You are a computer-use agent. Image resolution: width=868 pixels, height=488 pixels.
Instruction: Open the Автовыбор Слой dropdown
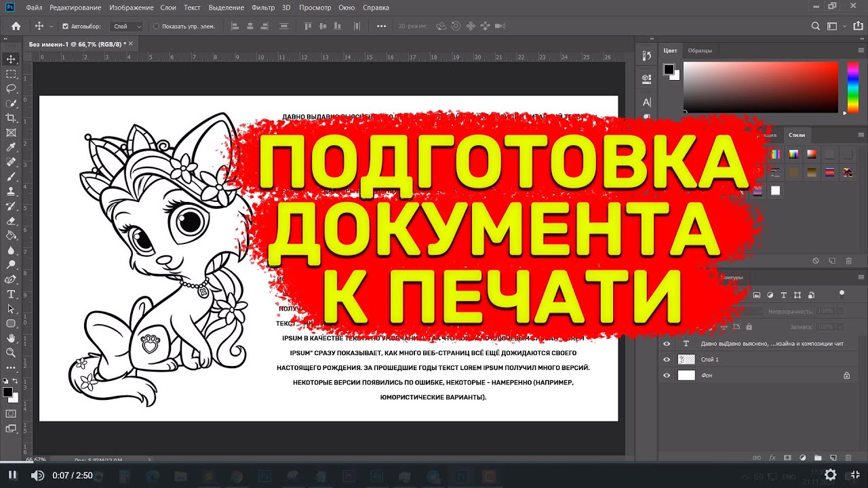click(127, 26)
